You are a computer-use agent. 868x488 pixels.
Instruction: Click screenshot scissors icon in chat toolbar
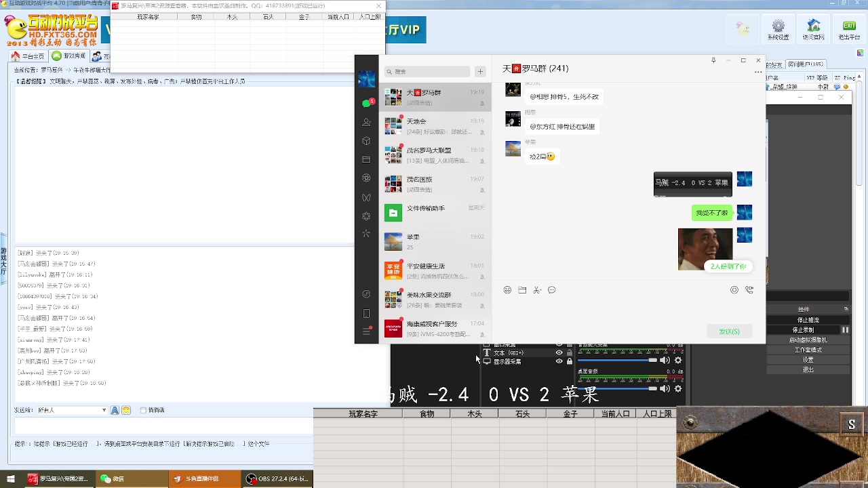(537, 290)
